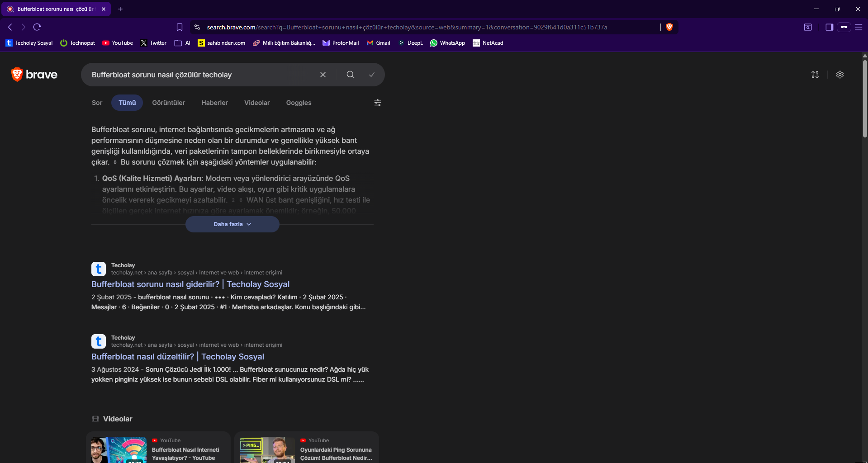Screen dimensions: 868x463
Task: Switch to the Görüntüler tab
Action: (x=169, y=103)
